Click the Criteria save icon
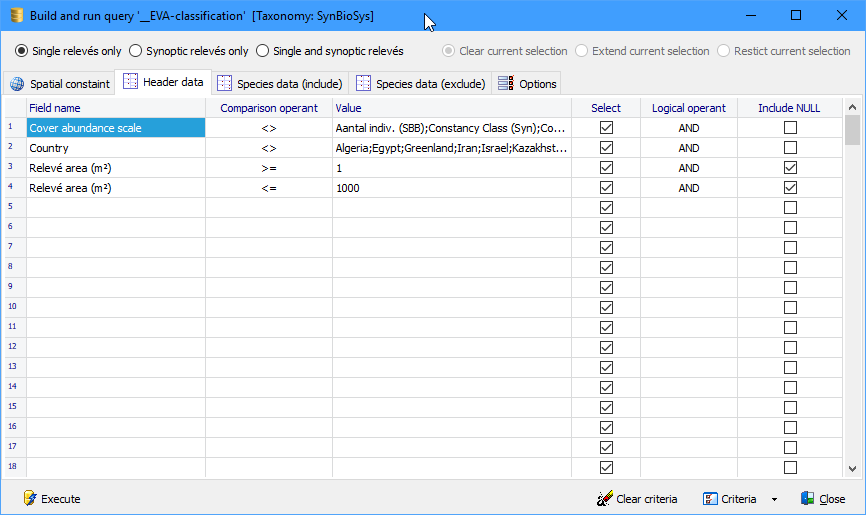The image size is (866, 515). [x=710, y=498]
